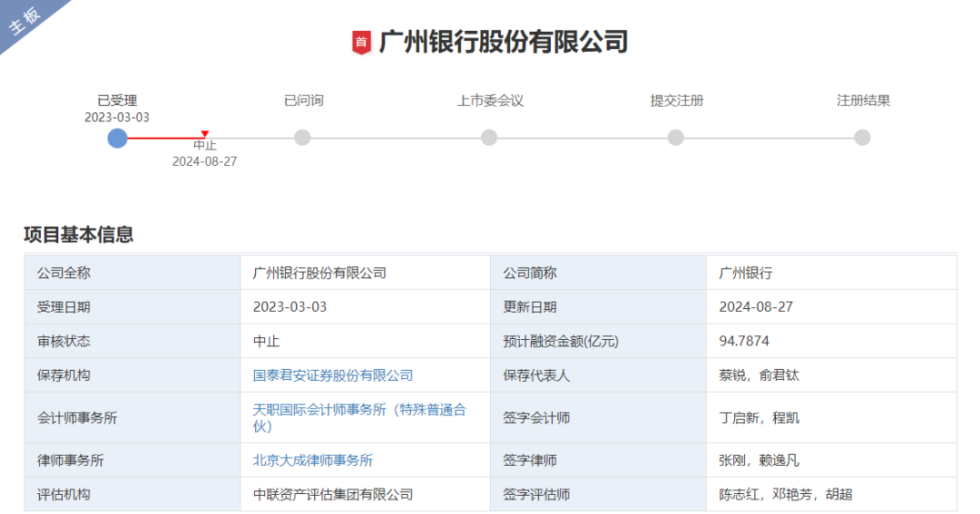Select the 提交注册 stage circle
This screenshot has width=980, height=514.
(x=676, y=138)
